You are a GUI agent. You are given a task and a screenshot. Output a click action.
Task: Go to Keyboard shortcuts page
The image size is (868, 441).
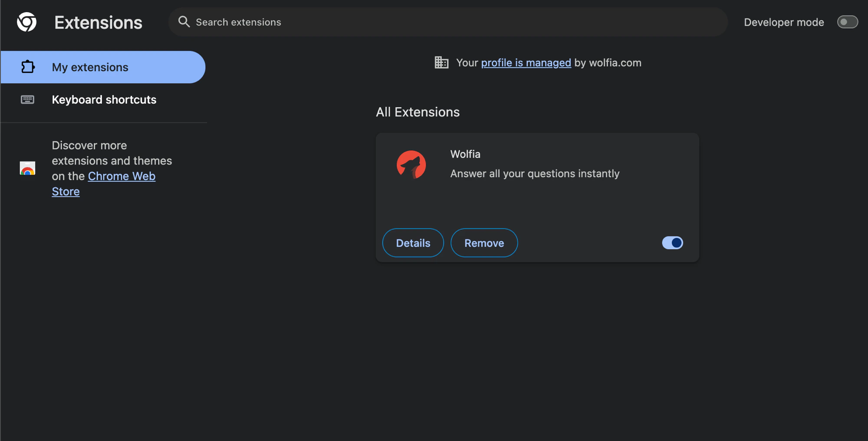click(x=104, y=99)
